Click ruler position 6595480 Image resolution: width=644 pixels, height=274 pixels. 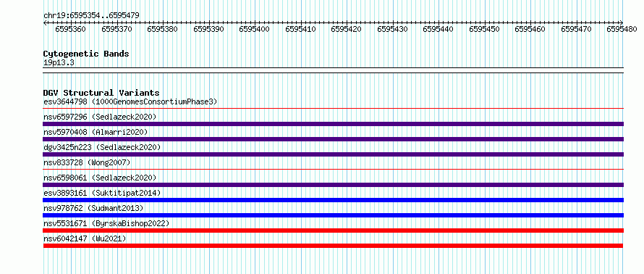tap(622, 29)
